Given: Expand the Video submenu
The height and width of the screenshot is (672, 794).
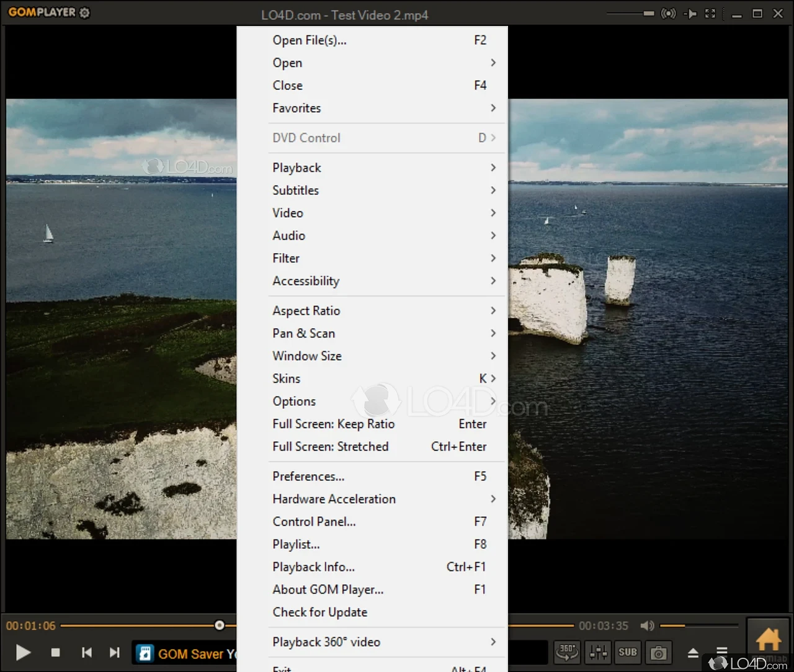Looking at the screenshot, I should pyautogui.click(x=372, y=213).
